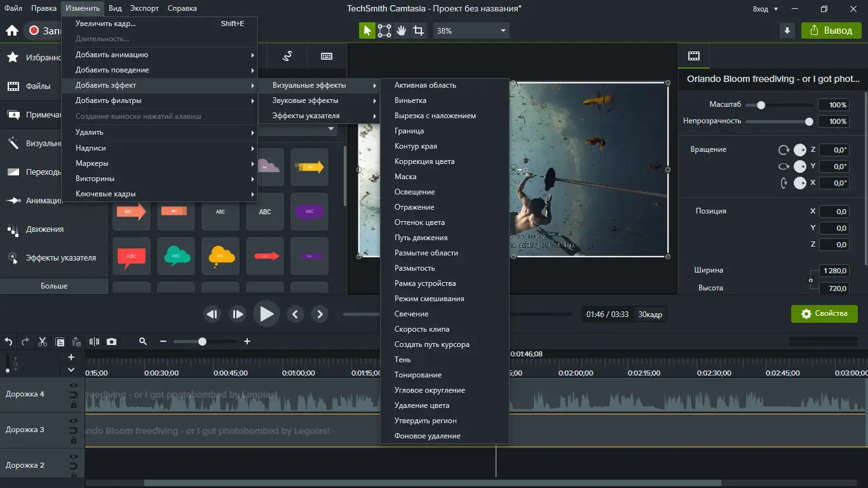Open the Вход account dropdown

[765, 9]
